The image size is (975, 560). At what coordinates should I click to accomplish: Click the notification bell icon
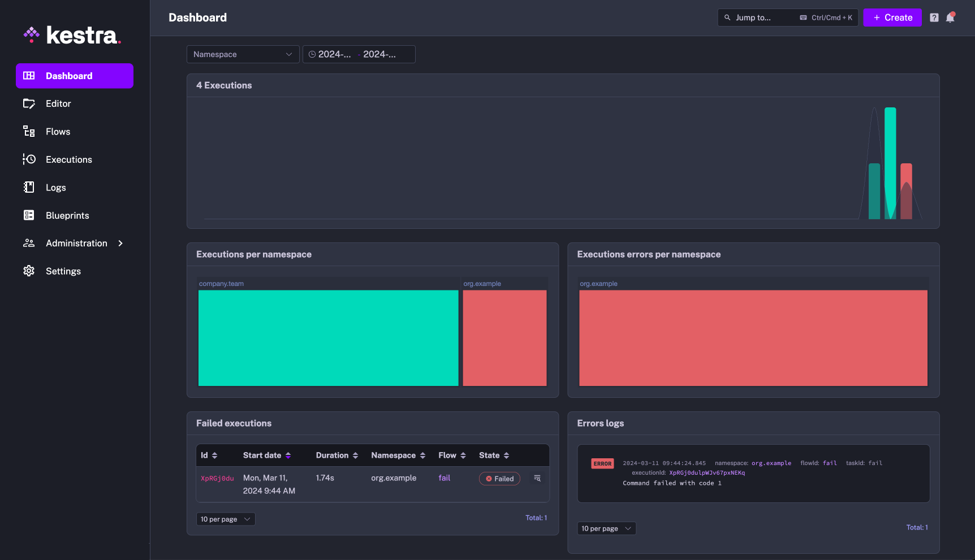pos(950,18)
